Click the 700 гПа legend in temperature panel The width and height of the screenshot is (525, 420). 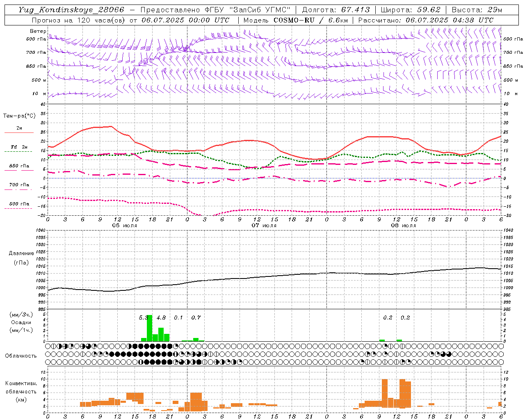pos(19,185)
